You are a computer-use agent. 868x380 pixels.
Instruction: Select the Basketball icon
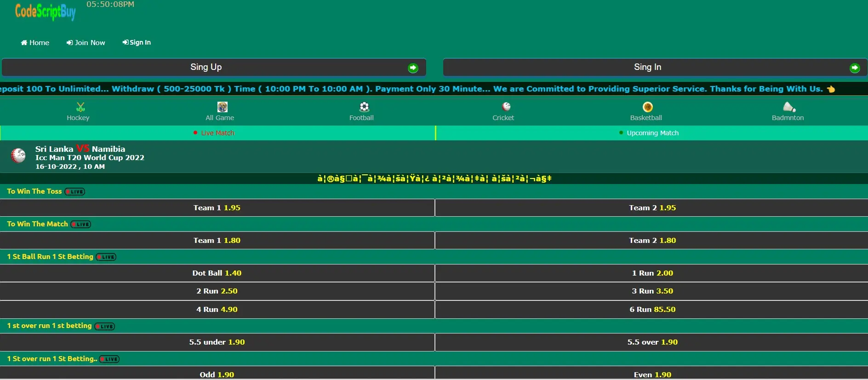coord(648,107)
